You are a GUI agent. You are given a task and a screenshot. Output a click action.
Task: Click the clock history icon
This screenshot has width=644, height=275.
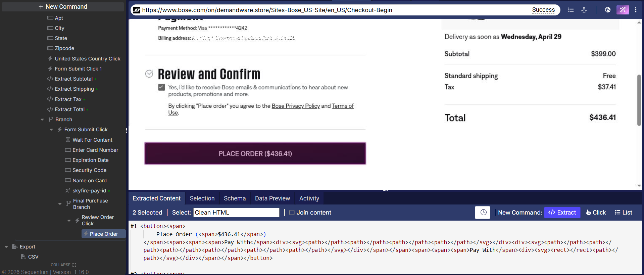pos(483,213)
